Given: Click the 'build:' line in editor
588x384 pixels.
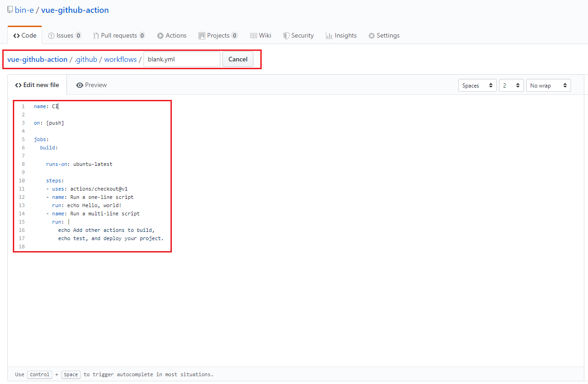Looking at the screenshot, I should pos(49,148).
